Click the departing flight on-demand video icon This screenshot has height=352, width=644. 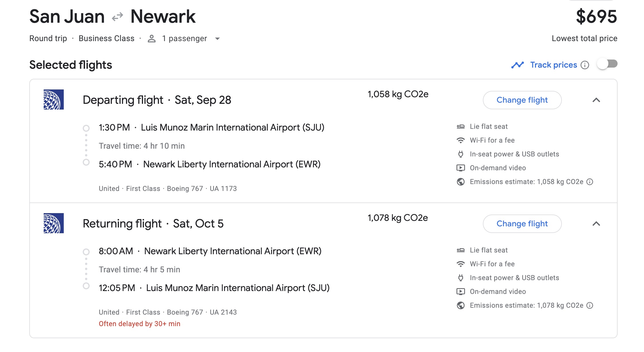pos(461,168)
